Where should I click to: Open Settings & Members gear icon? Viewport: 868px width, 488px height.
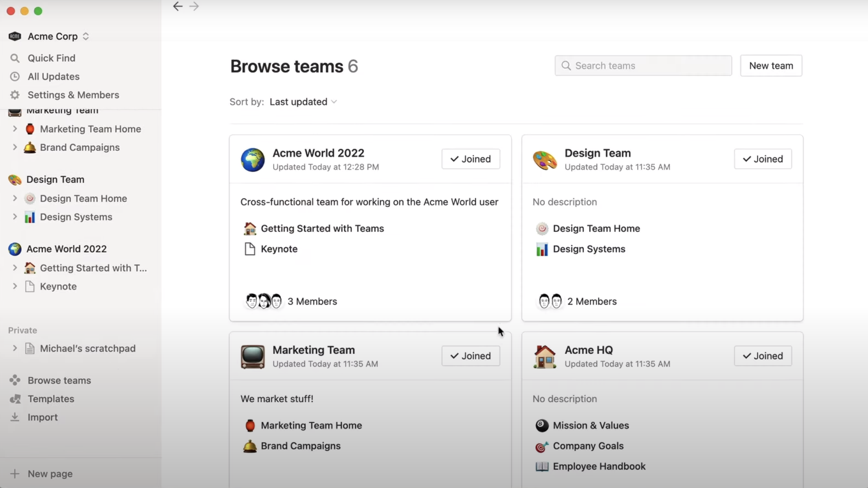click(x=15, y=95)
